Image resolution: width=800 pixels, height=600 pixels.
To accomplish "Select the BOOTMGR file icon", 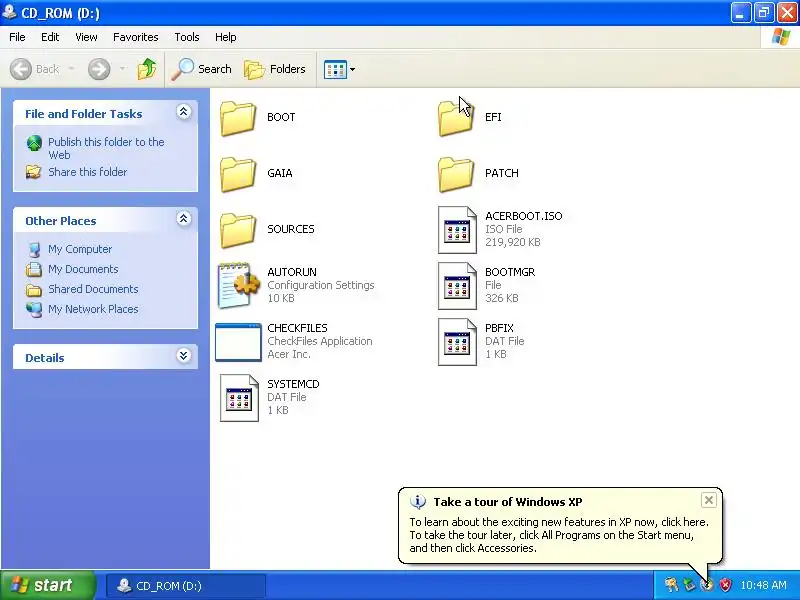I will [x=457, y=286].
